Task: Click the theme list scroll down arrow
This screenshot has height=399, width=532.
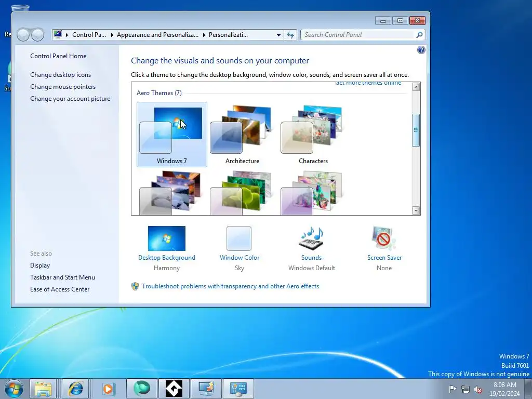Action: pyautogui.click(x=416, y=210)
